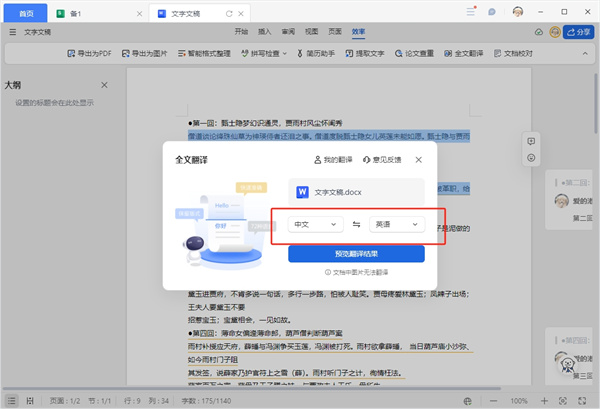Switch to the 页面 ribbon tab

[335, 31]
